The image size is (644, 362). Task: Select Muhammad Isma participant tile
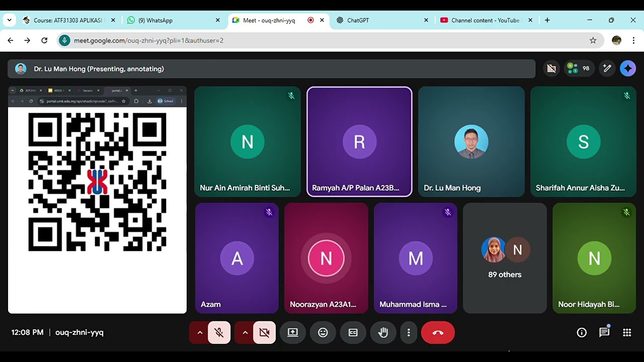click(x=416, y=258)
